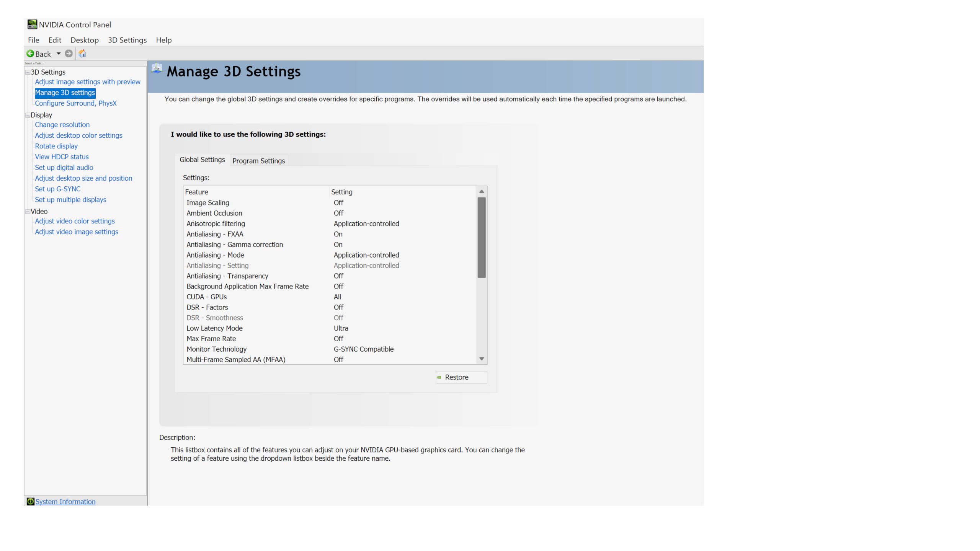The image size is (980, 551).
Task: Open the Back history dropdown arrow
Action: [x=59, y=54]
